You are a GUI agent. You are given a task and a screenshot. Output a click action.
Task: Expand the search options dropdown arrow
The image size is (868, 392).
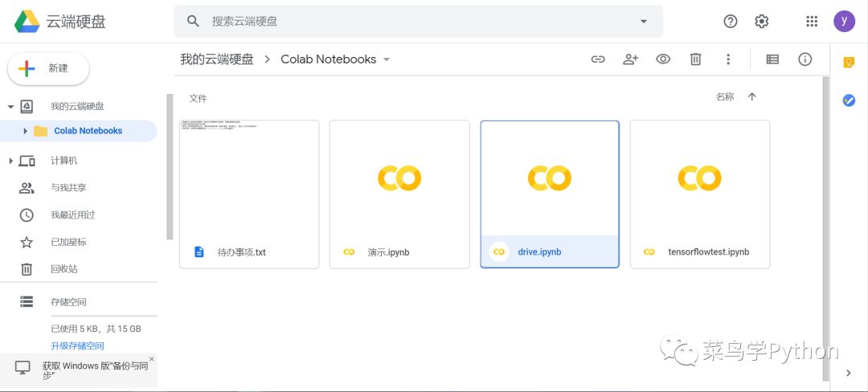click(643, 22)
